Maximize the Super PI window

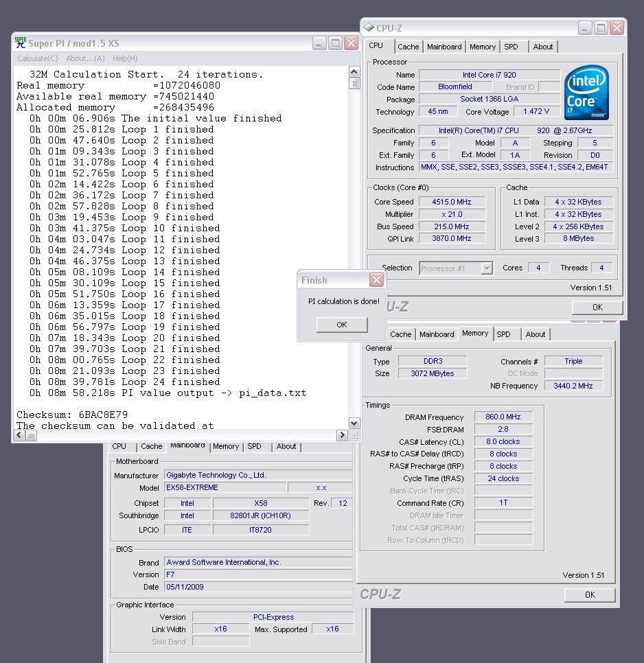(335, 43)
